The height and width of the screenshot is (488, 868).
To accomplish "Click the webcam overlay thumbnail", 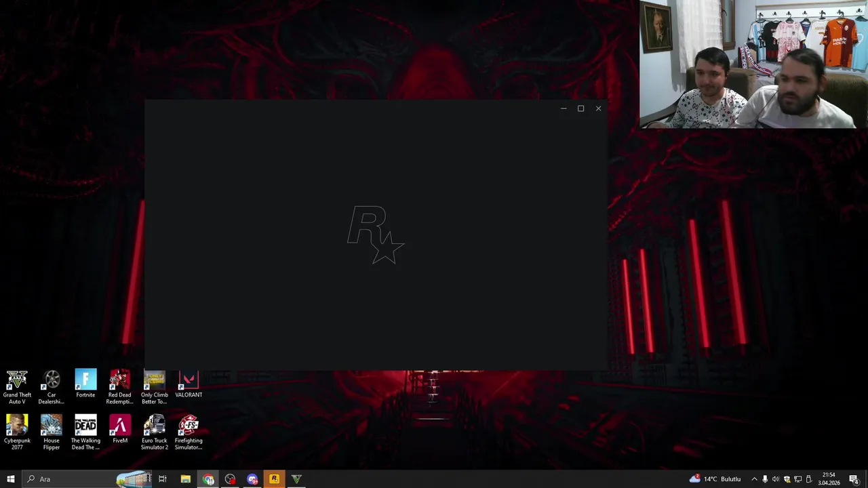I will coord(753,64).
